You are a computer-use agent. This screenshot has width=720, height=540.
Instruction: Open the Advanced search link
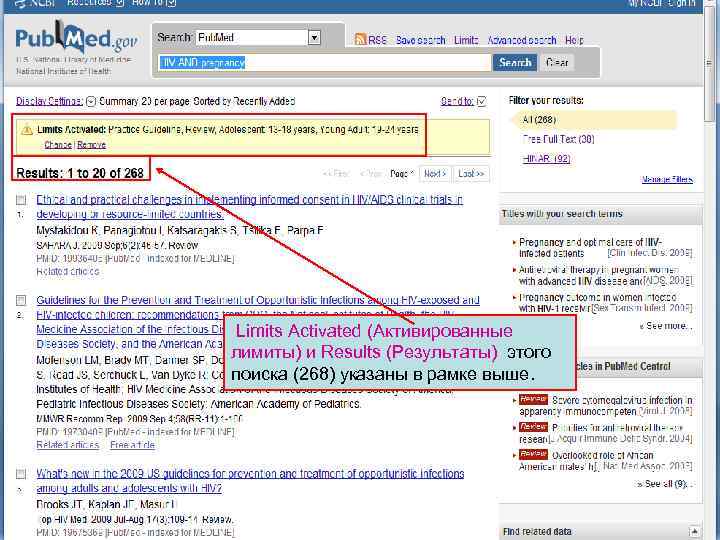522,40
